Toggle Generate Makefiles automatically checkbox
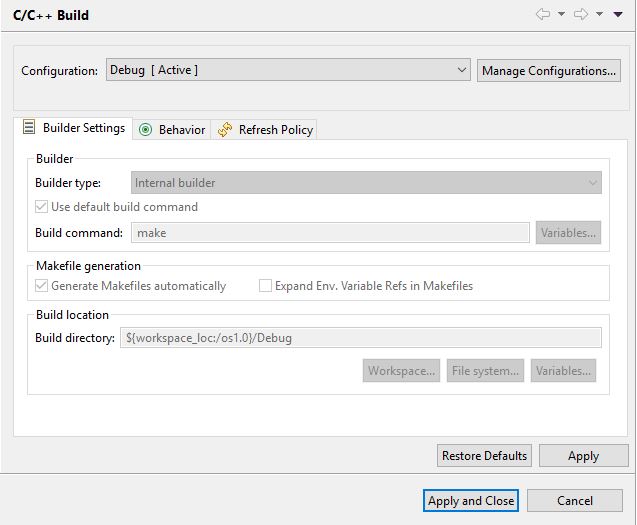Viewport: 637px width, 525px height. (x=41, y=286)
